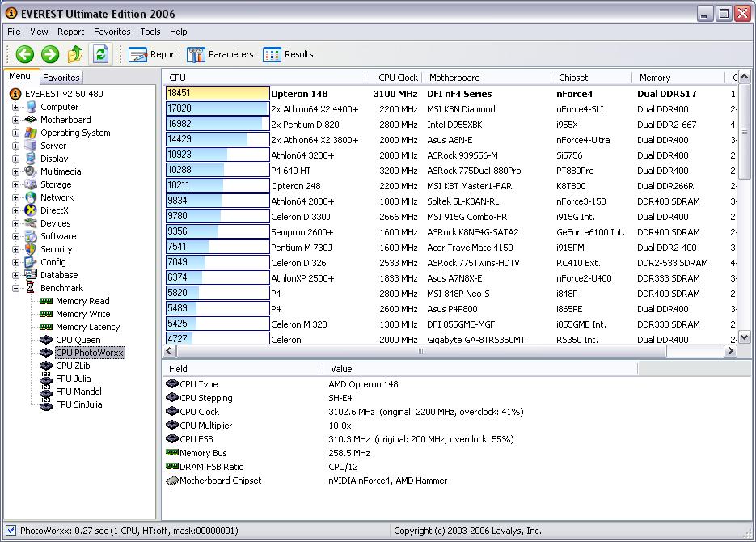The width and height of the screenshot is (756, 542).
Task: Click the Software tree icon
Action: (x=31, y=236)
